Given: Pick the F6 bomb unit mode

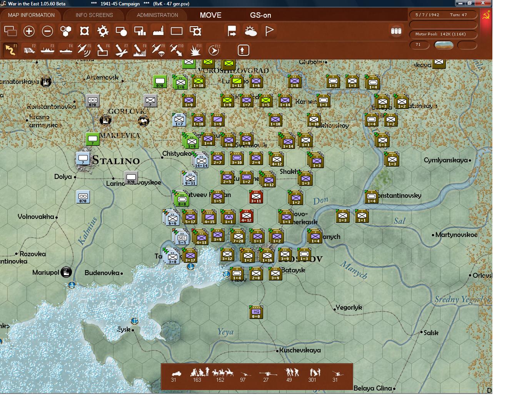Looking at the screenshot, I should 103,50.
